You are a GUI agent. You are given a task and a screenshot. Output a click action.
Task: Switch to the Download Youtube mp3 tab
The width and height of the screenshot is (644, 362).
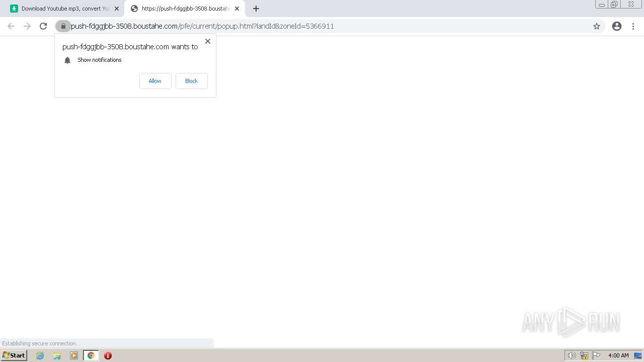click(64, 9)
